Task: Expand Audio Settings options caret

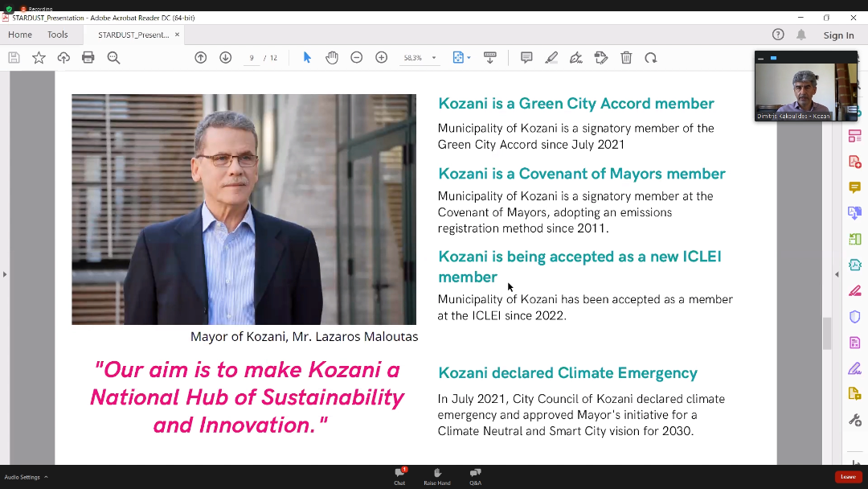Action: click(x=46, y=477)
